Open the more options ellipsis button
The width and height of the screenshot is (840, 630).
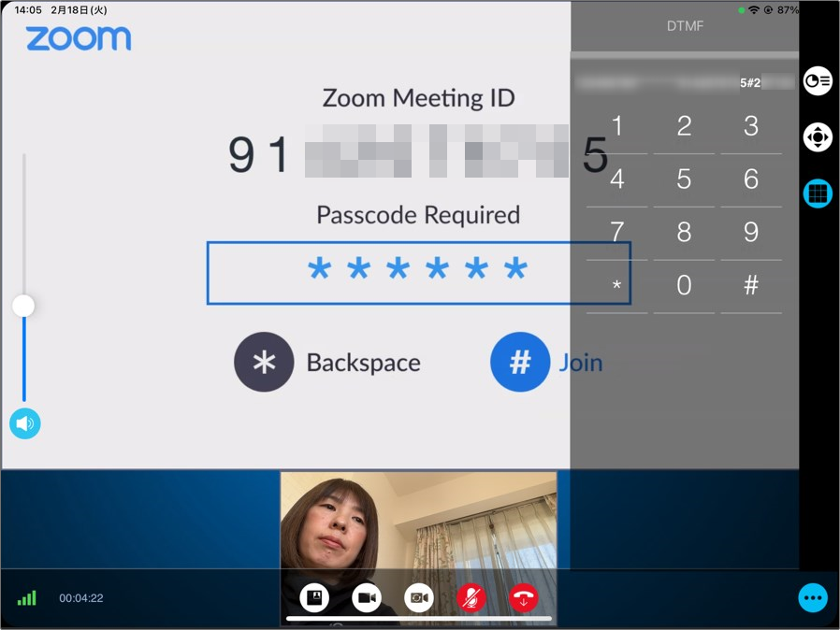point(813,597)
